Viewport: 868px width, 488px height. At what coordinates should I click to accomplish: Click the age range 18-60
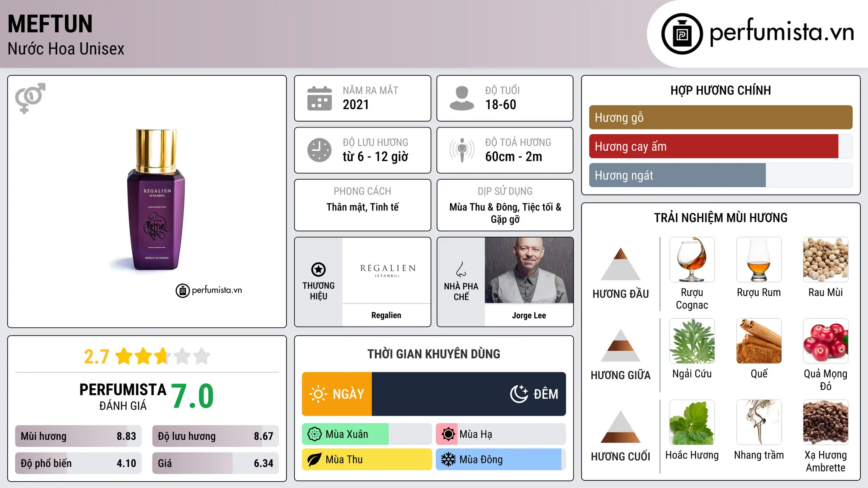(501, 105)
